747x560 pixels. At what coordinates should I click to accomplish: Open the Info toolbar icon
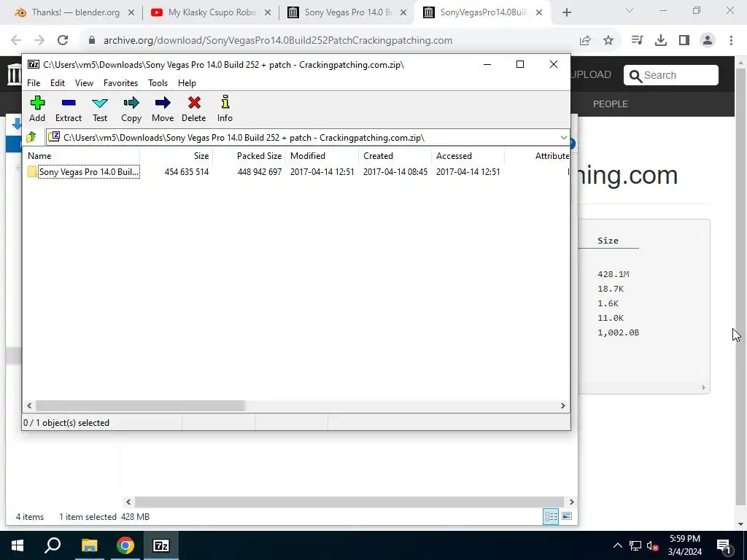[225, 109]
